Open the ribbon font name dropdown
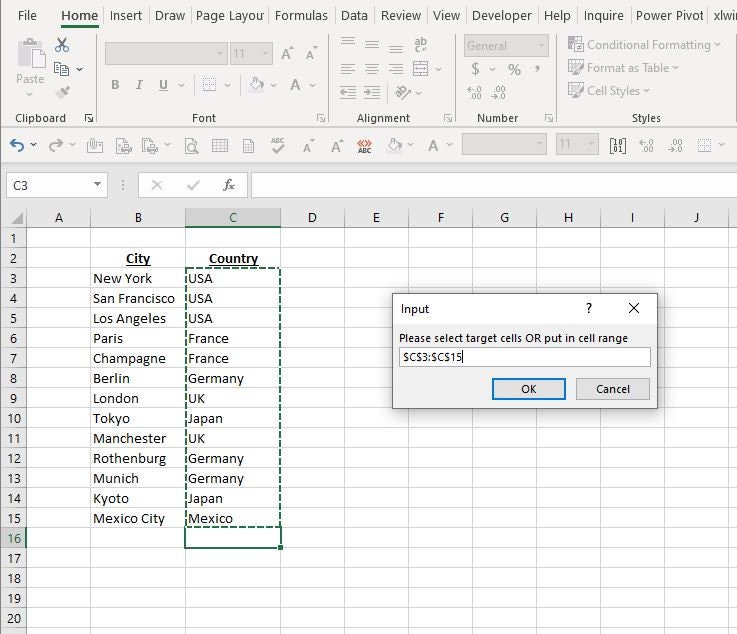Viewport: 737px width, 634px height. (x=220, y=54)
